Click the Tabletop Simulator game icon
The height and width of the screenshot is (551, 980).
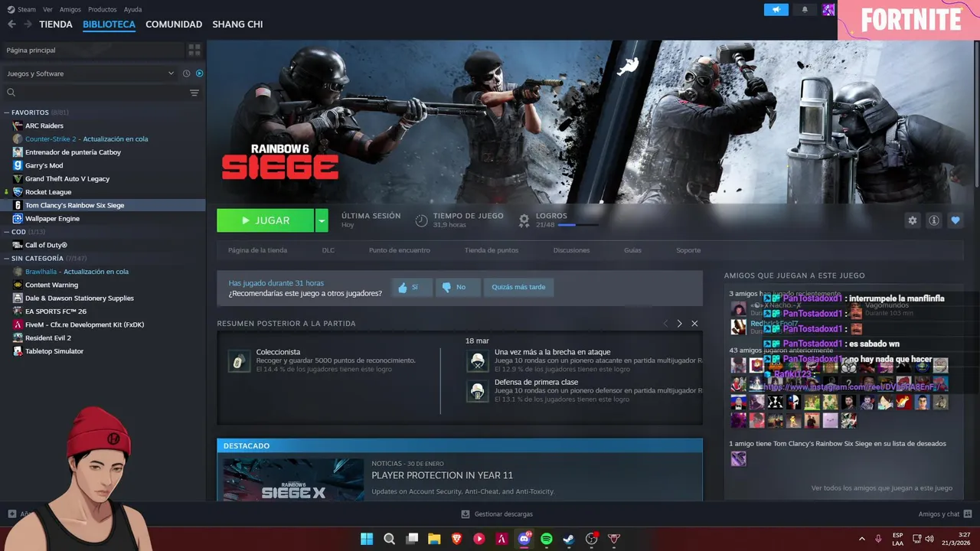[x=18, y=351]
